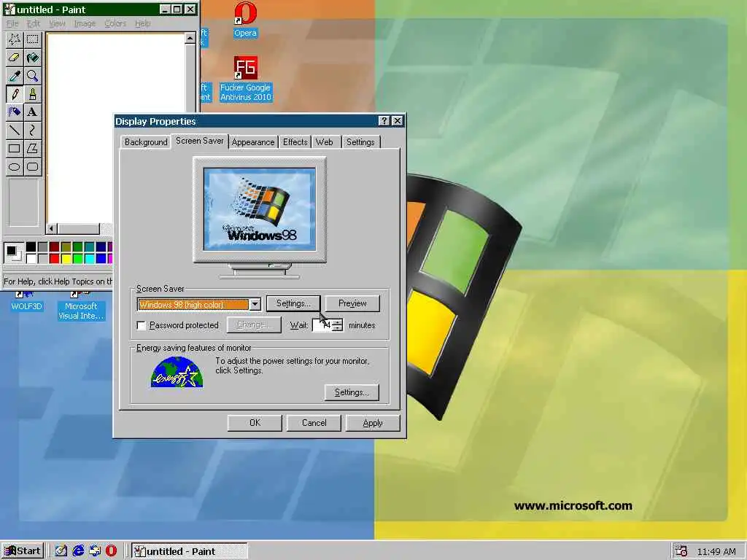Screen dimensions: 747x560
Task: Click the Apply button
Action: (x=373, y=423)
